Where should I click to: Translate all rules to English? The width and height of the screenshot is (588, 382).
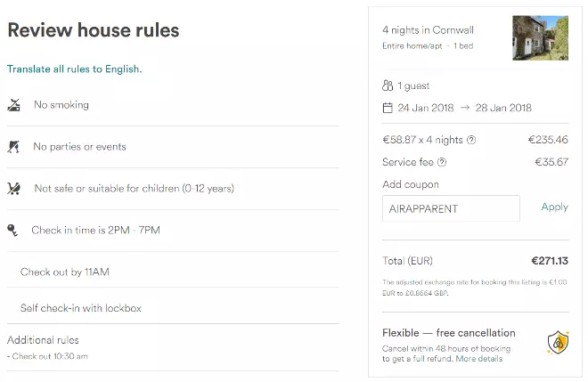pos(74,69)
